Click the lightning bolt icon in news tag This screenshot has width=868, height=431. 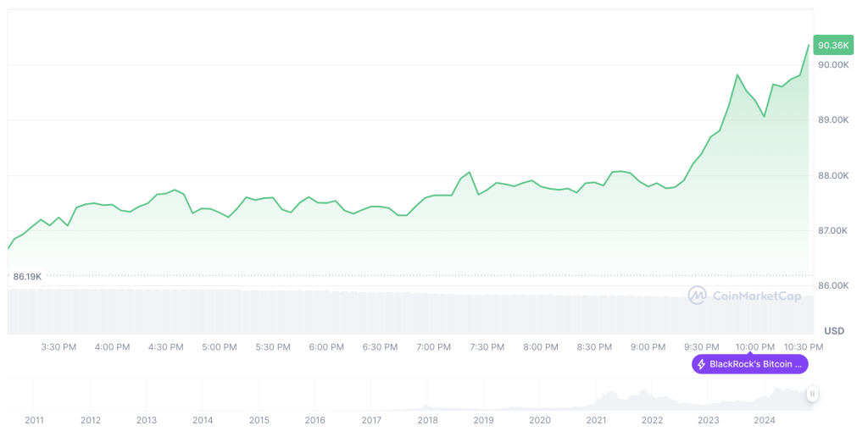click(702, 364)
